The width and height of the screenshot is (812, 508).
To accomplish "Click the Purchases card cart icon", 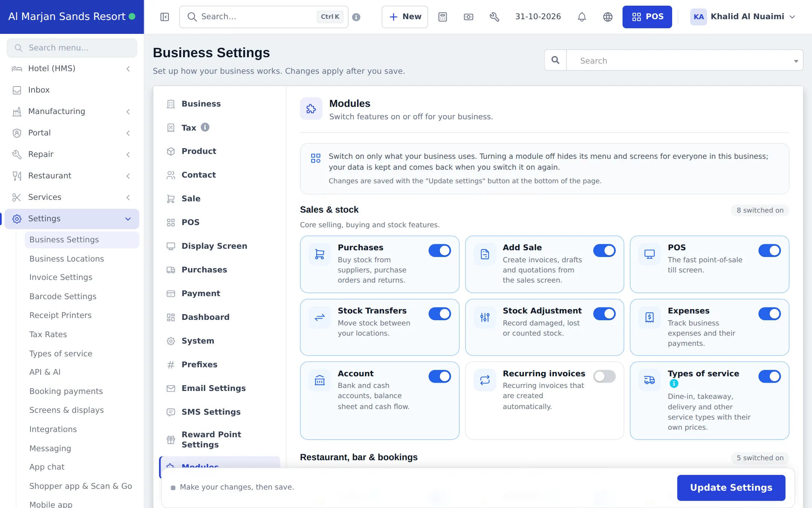I will pyautogui.click(x=320, y=255).
